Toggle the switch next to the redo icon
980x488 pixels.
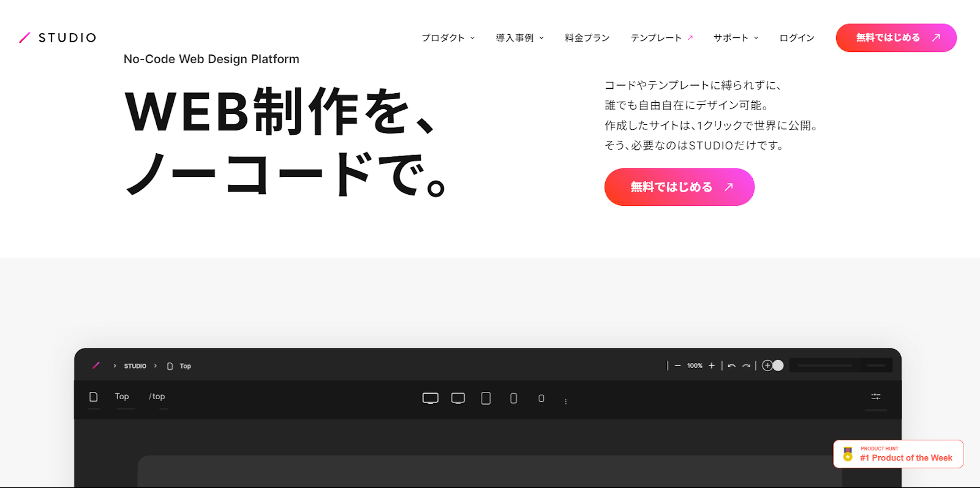pos(772,366)
